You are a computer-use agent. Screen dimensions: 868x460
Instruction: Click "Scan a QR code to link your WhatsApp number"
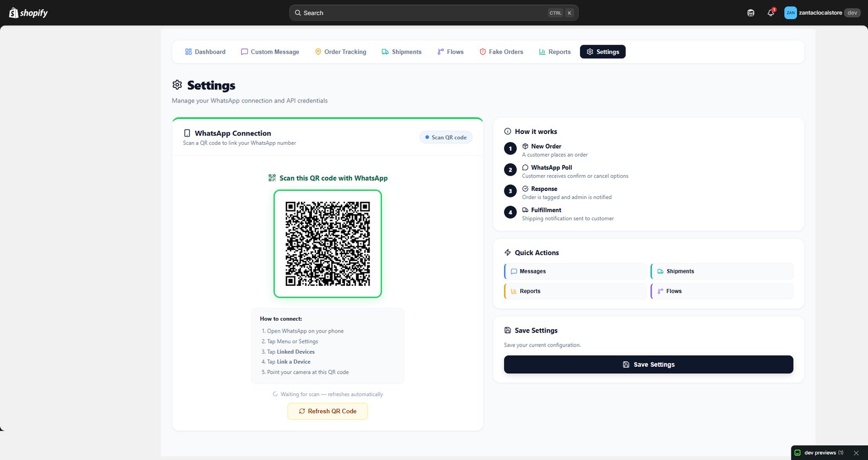[239, 143]
